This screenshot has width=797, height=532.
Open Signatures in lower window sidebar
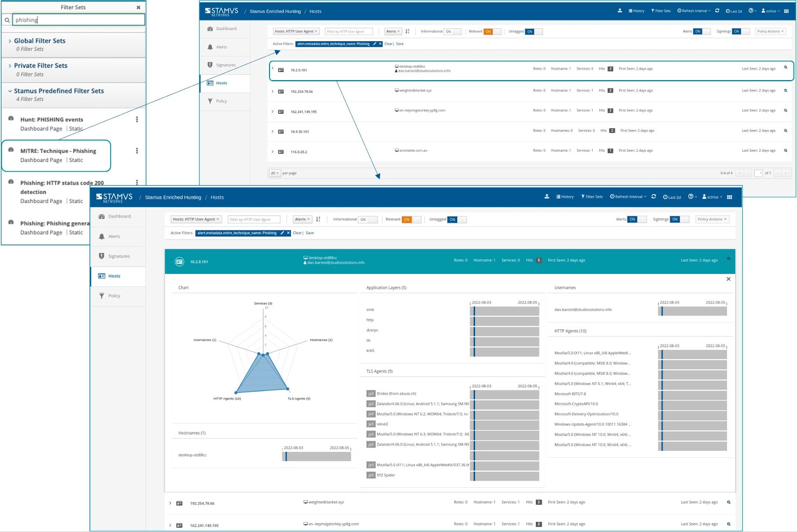pos(118,256)
